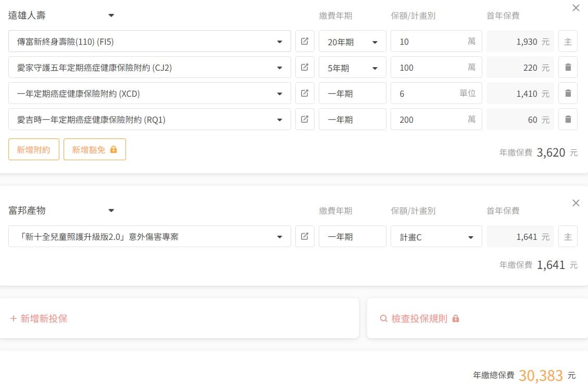Click the coverage amount field showing 200
This screenshot has width=588, height=385.
[427, 120]
